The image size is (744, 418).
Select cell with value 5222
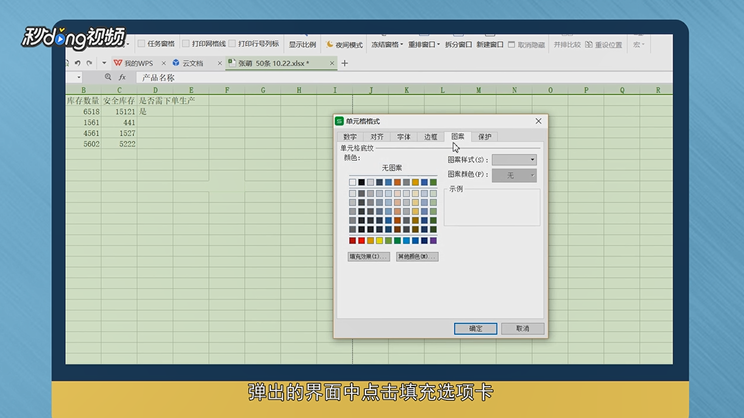pos(119,144)
